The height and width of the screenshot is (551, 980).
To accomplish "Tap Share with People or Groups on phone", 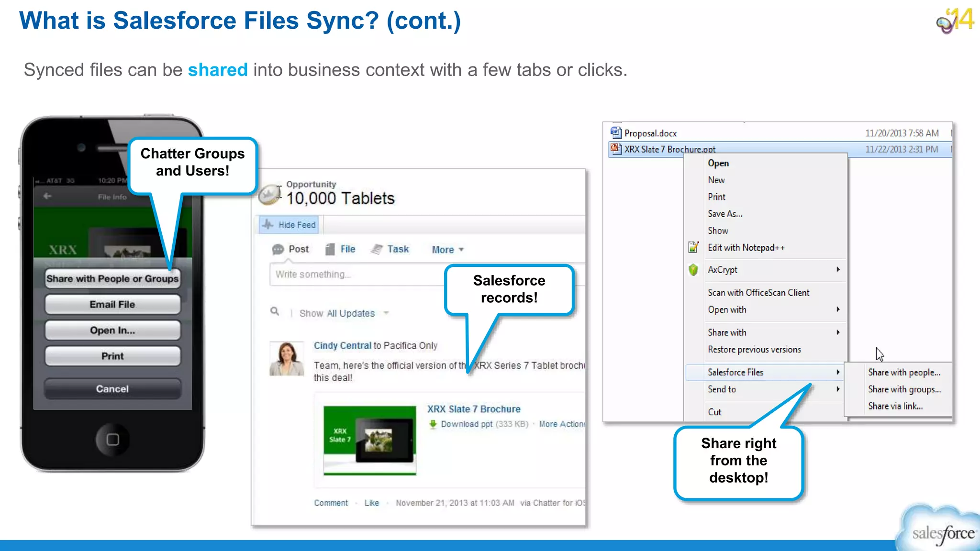I will (112, 278).
